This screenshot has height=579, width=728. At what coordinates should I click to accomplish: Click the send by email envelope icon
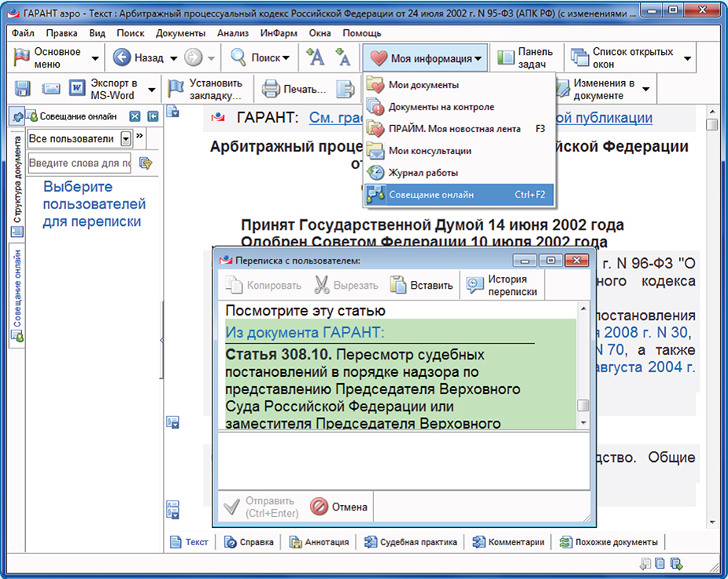pos(50,89)
